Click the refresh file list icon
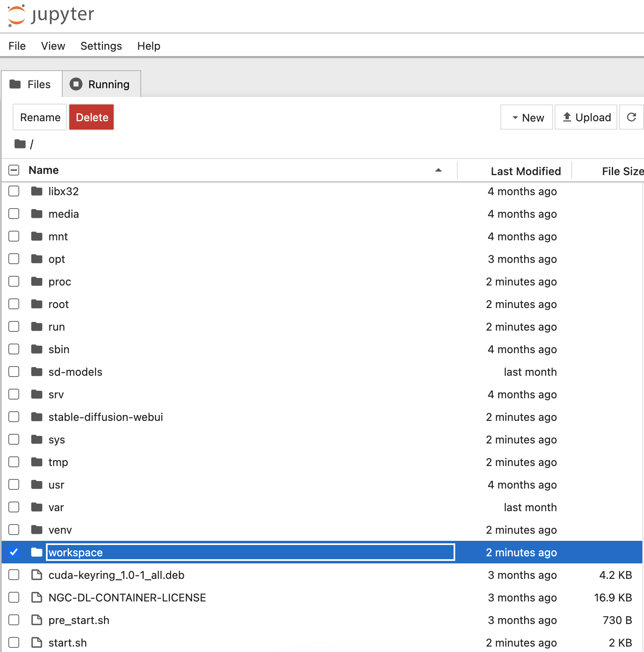This screenshot has width=644, height=652. [x=631, y=117]
